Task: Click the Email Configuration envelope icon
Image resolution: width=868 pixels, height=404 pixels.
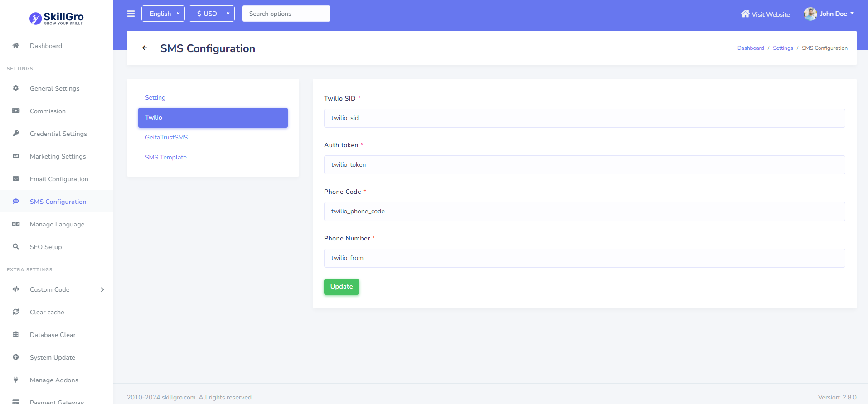Action: click(x=16, y=179)
